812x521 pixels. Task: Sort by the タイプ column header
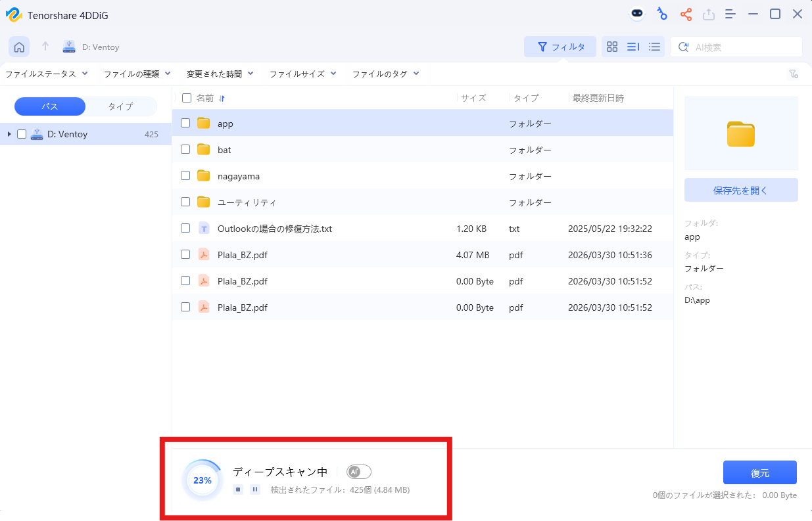point(526,98)
